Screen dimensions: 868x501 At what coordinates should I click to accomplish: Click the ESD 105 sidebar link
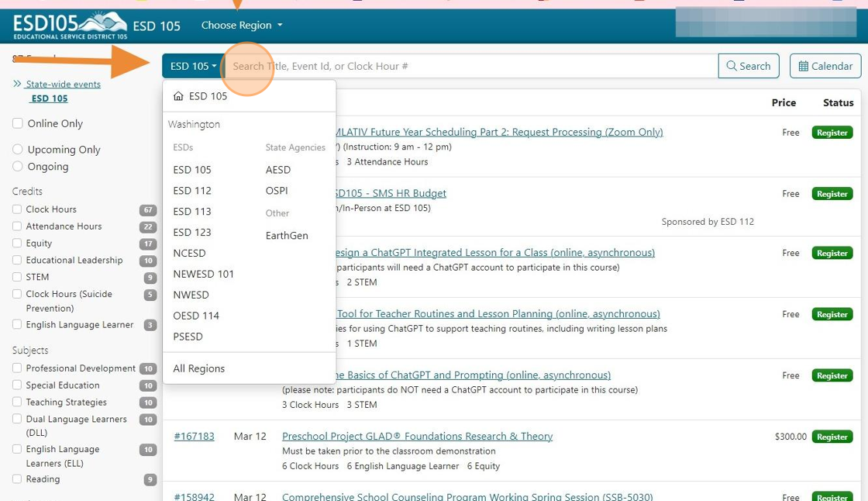click(50, 98)
